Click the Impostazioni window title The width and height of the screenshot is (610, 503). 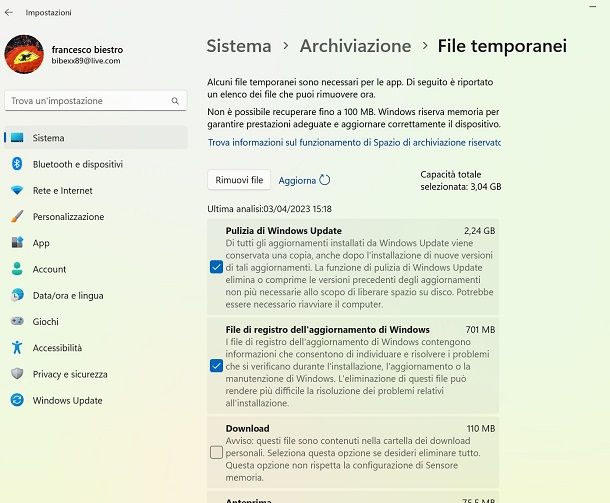point(49,12)
